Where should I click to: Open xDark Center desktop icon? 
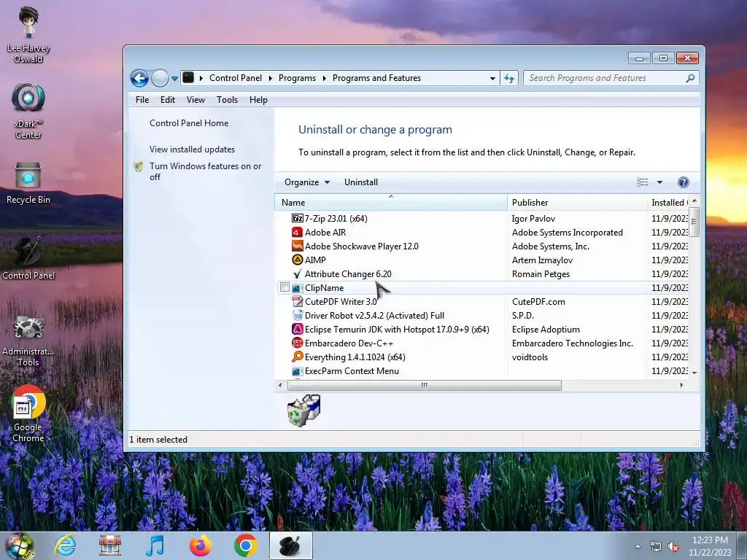28,111
